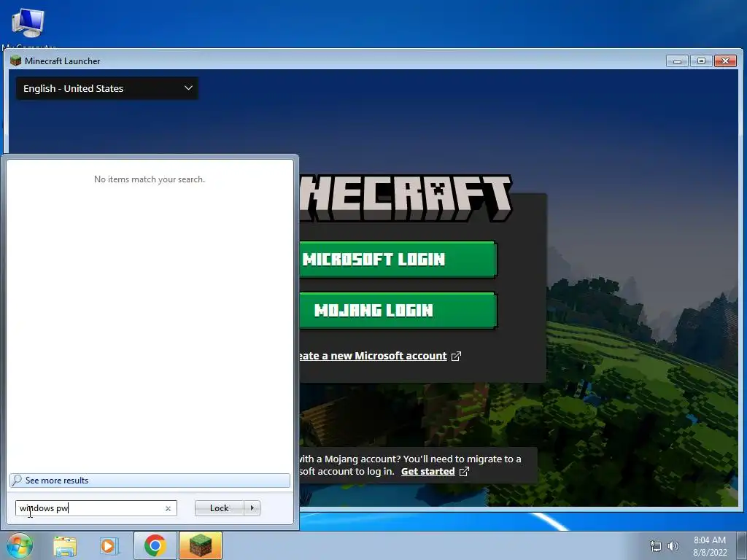
Task: Select the Minecraft Launcher taskbar icon
Action: pos(201,545)
